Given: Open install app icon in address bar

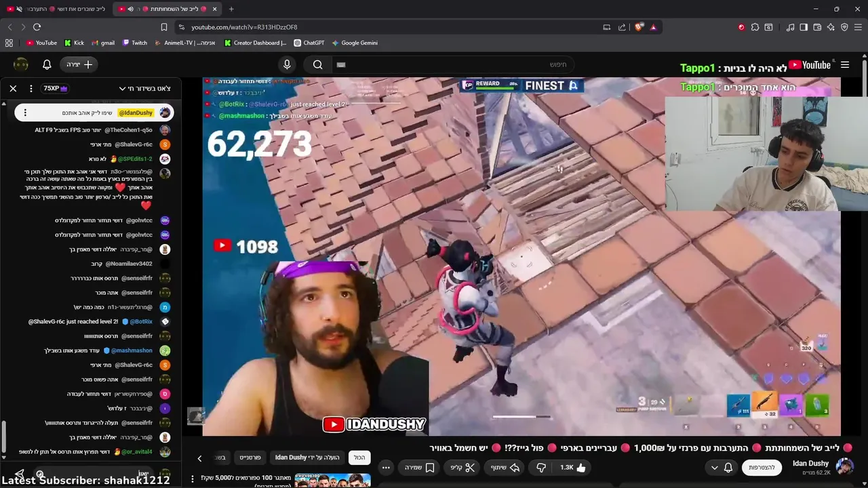Looking at the screenshot, I should point(607,27).
